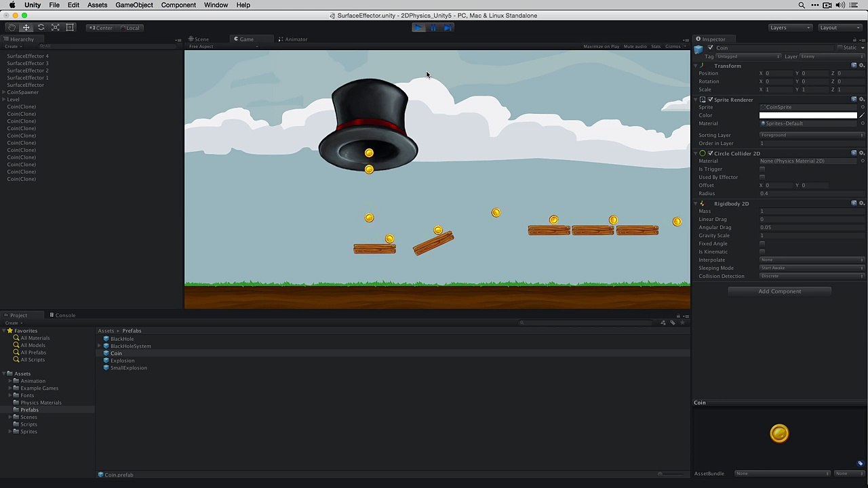Click the Step frame button

[448, 28]
